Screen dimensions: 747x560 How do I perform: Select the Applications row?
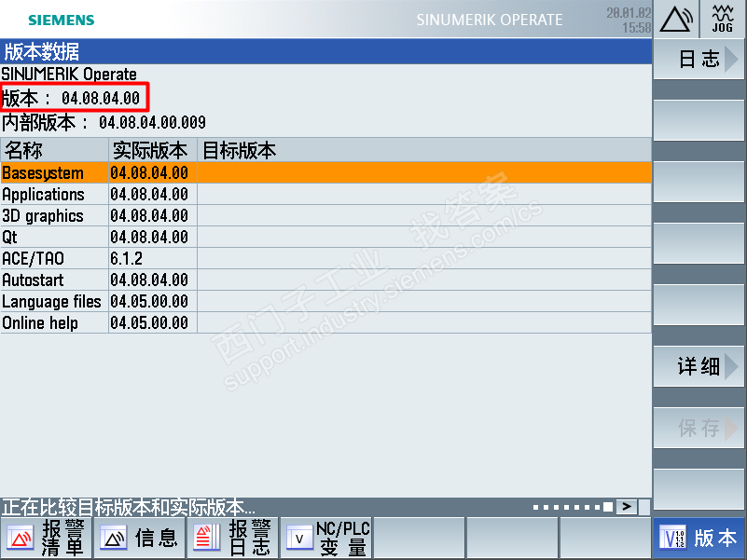point(325,194)
